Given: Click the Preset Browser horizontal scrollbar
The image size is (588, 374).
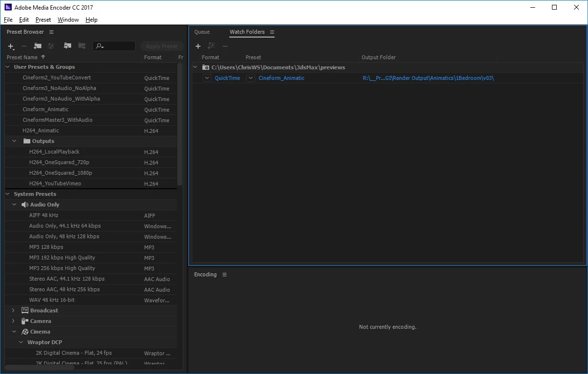Looking at the screenshot, I should (39, 367).
